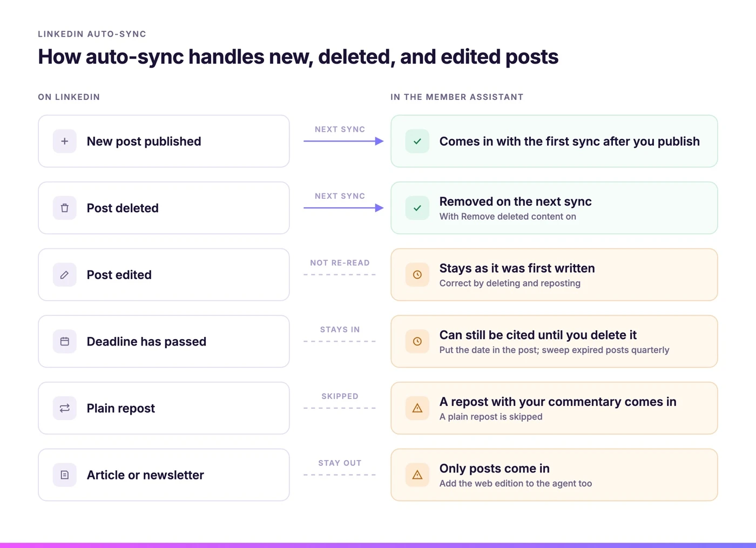Click the checkmark icon in Removed on the next sync card

point(417,208)
